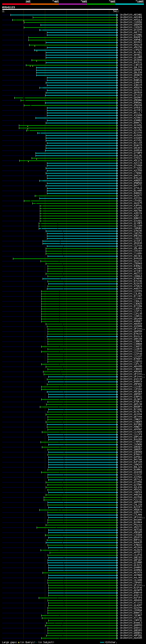Select the UniRef100_A9PHE2 entry
Screen dimensions: 146x644
click(x=131, y=40)
